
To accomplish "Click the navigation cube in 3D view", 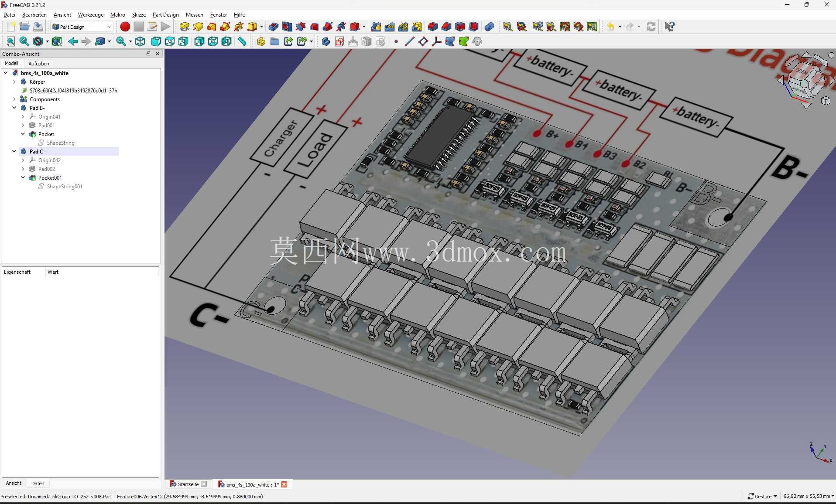I will point(805,81).
